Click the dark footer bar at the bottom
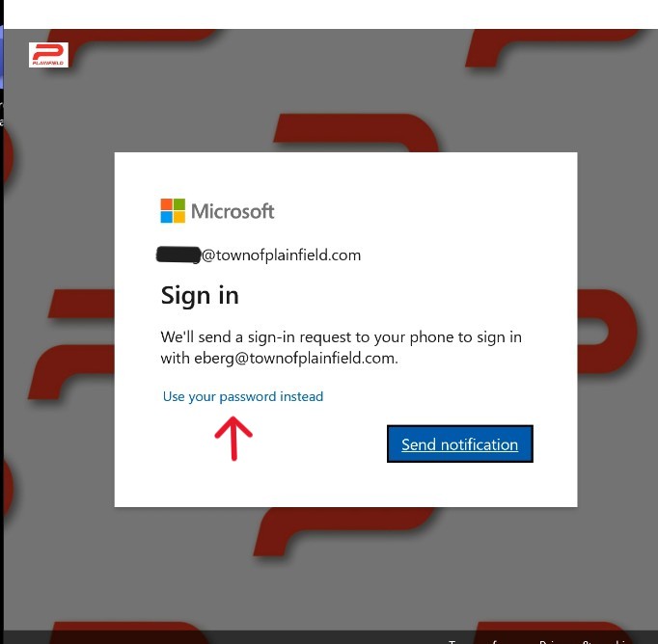The height and width of the screenshot is (644, 658). click(x=329, y=637)
